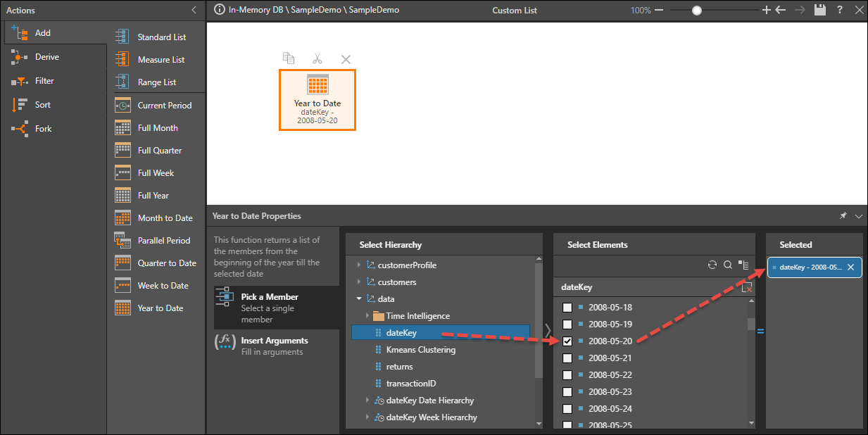868x435 pixels.
Task: Check the 2008-05-21 checkbox
Action: pos(567,358)
